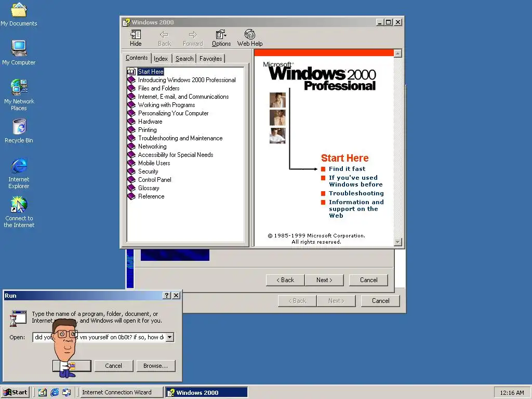The height and width of the screenshot is (399, 532).
Task: Click Information and support on the Web
Action: point(356,209)
